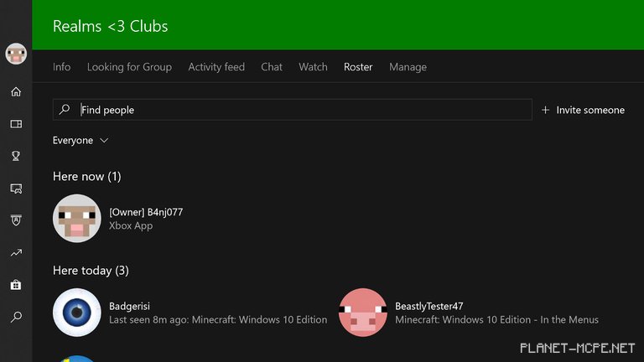Open the Activity feed tab
Screen dimensions: 644x362
click(x=216, y=67)
